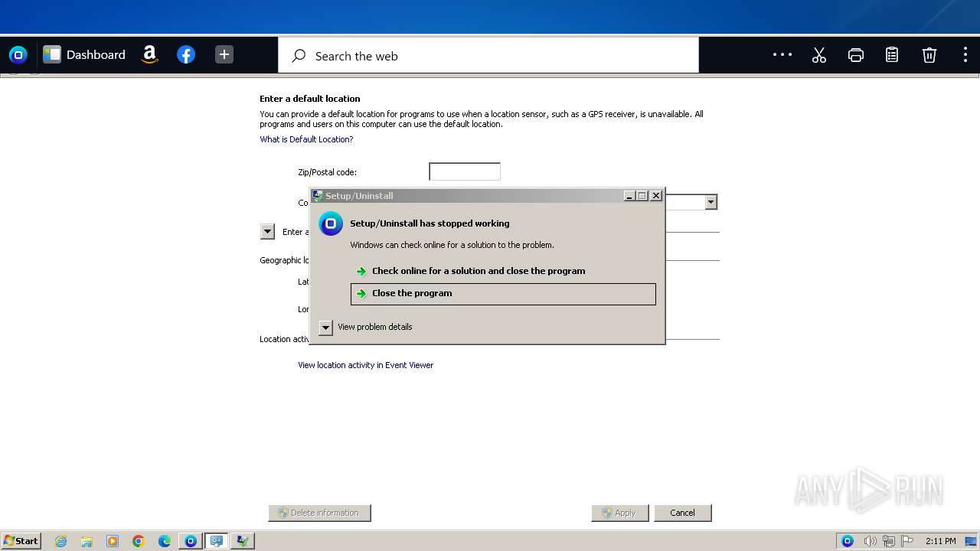Click the 2:11 PM clock
Viewport: 980px width, 551px height.
tap(940, 541)
